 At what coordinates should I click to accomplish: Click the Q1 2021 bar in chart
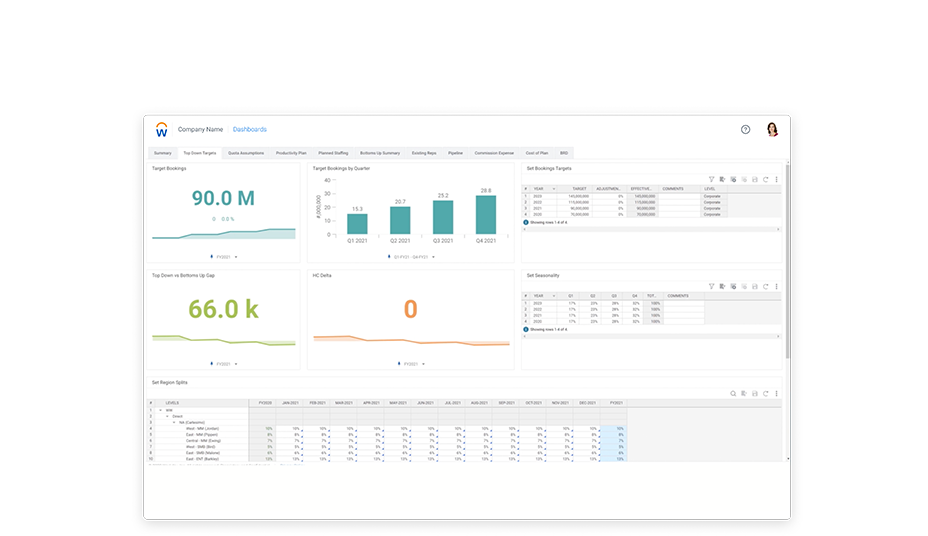357,224
